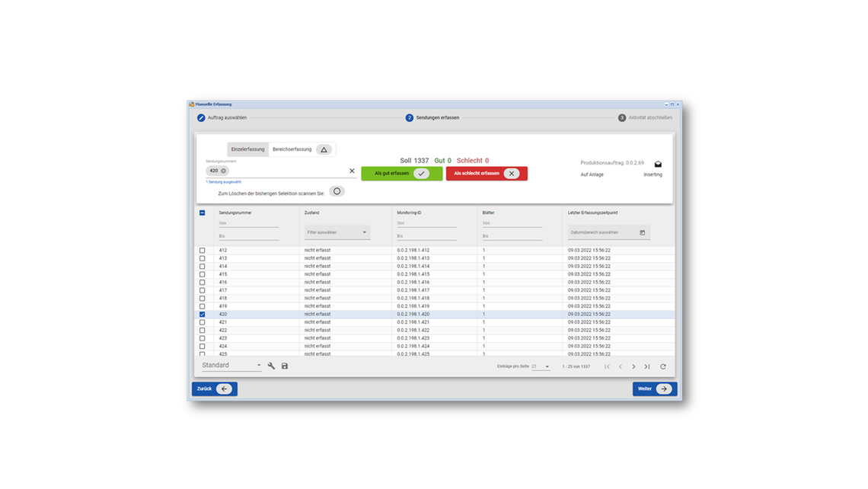Click the wrench configuration icon
The width and height of the screenshot is (868, 489).
[x=271, y=366]
